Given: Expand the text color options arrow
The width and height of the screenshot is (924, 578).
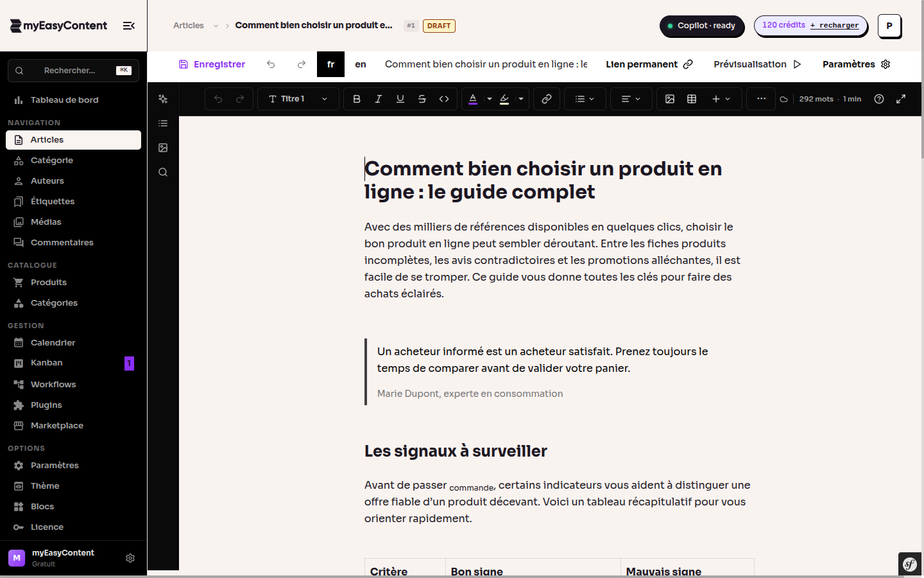Looking at the screenshot, I should 490,99.
